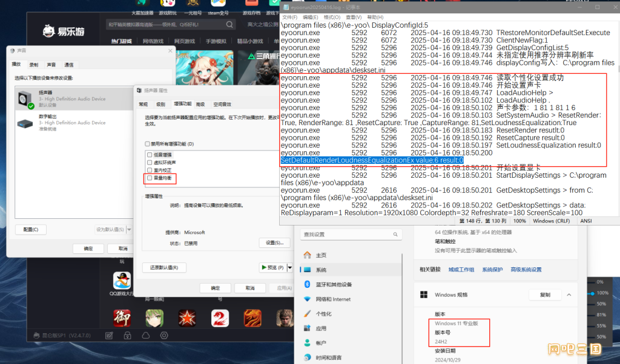
Task: Enable the 室内校正 enhancement checkbox
Action: tap(150, 170)
